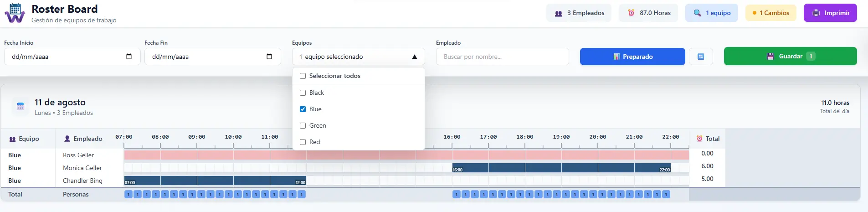Screen dimensions: 868x212
Task: Click the 16:00 timeline hour label
Action: [x=452, y=137]
